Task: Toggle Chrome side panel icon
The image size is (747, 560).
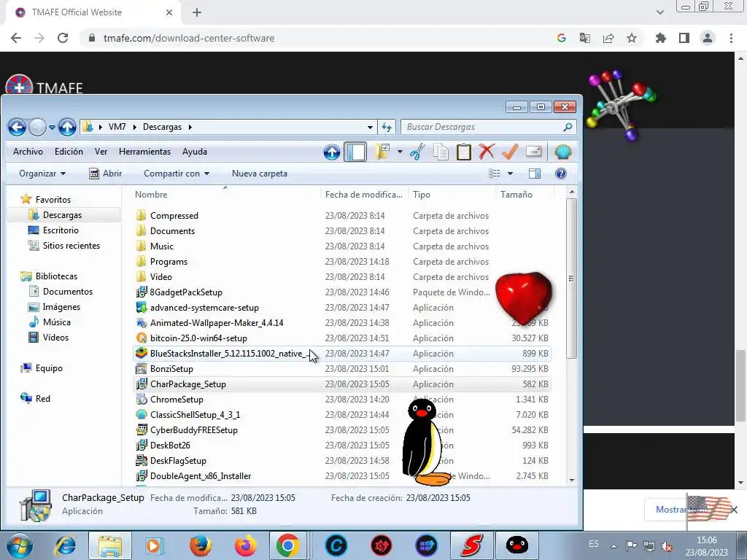Action: (684, 38)
